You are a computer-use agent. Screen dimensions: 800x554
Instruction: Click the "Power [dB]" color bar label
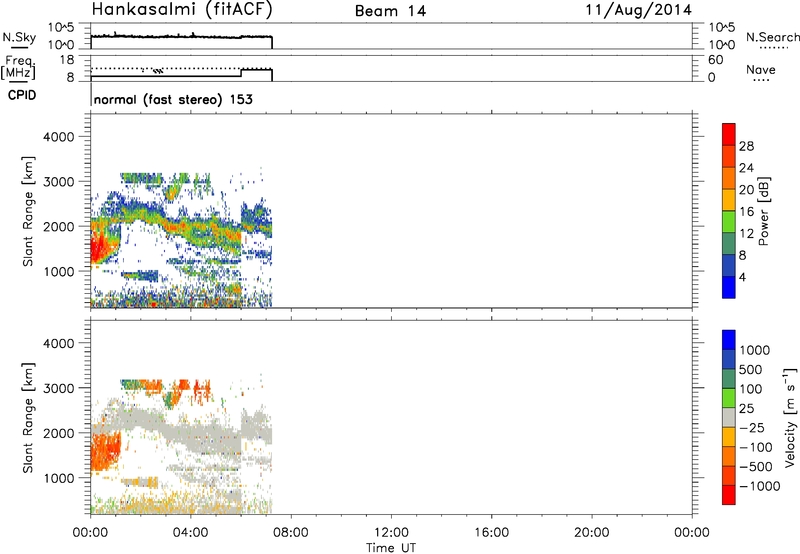coord(764,211)
